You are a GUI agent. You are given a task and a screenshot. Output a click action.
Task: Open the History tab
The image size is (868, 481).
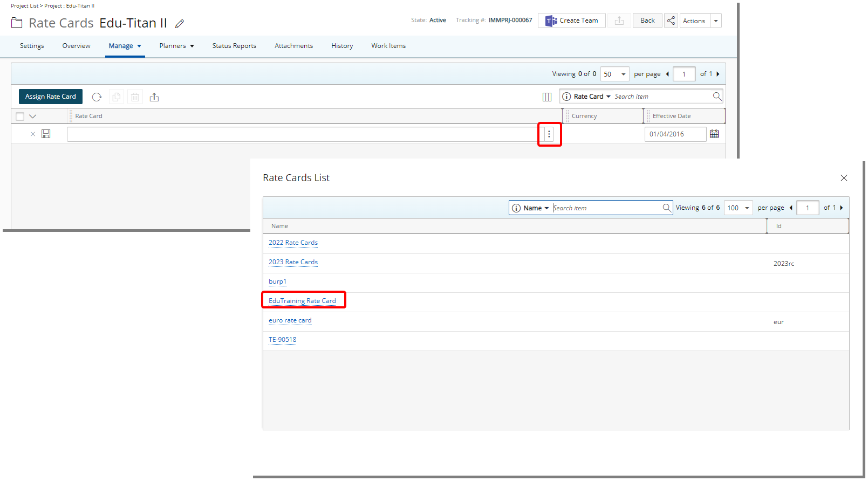[342, 46]
